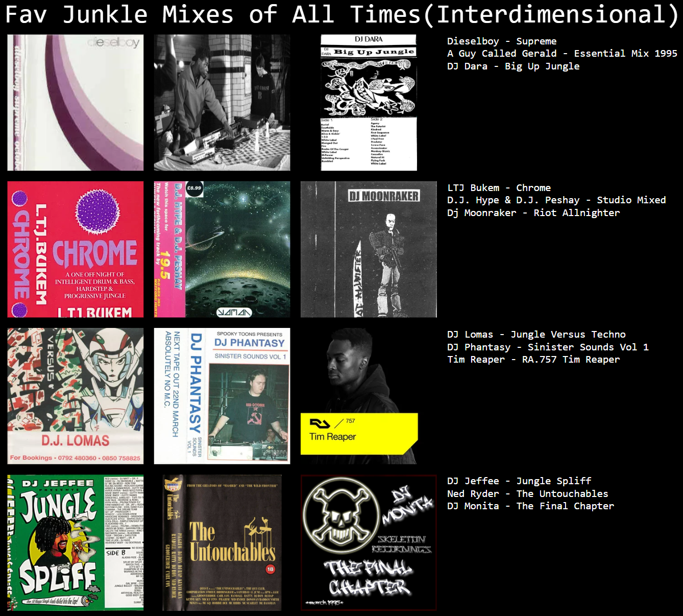
Task: Select the DJ Phantasy Sinister Sounds cover
Action: tap(222, 396)
